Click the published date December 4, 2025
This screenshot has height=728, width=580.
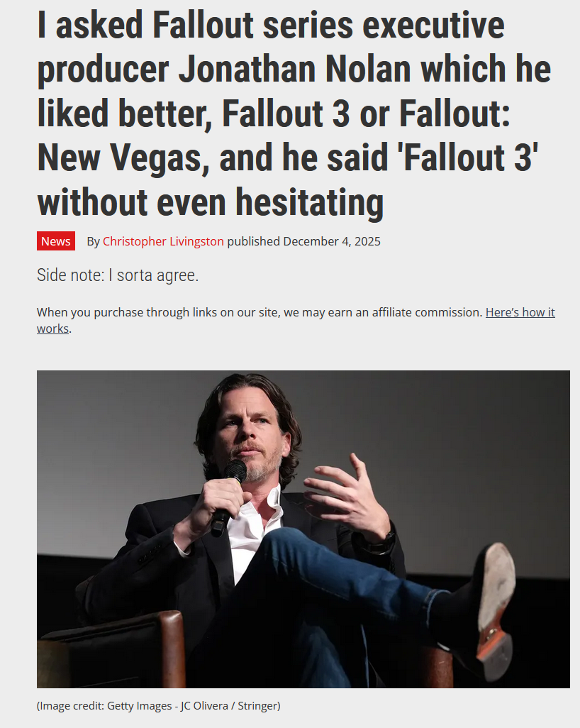pos(332,241)
